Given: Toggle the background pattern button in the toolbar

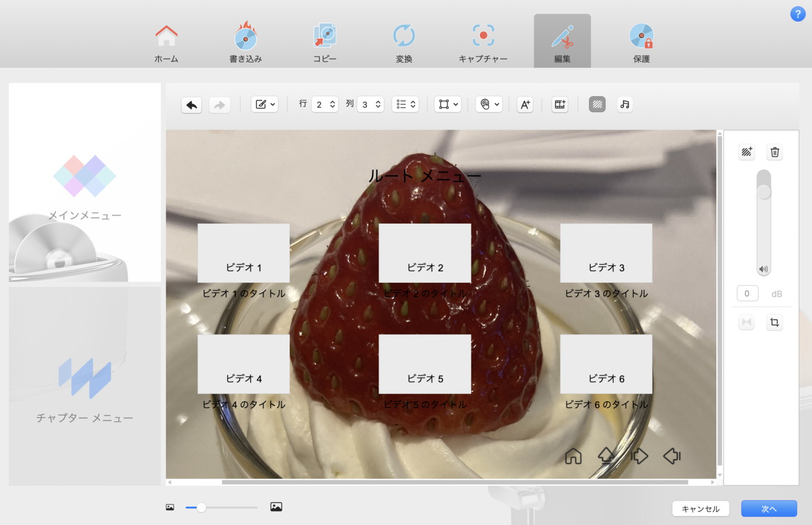Looking at the screenshot, I should click(597, 105).
